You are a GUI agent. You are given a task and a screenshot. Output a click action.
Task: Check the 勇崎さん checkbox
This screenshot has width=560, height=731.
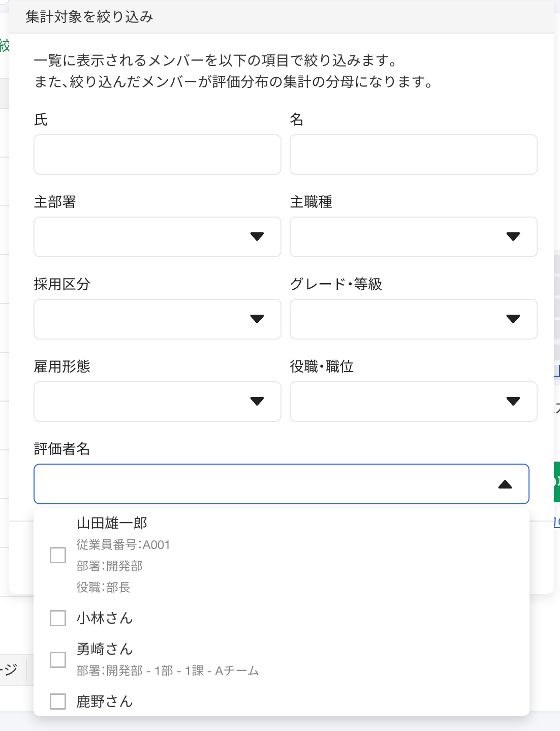pyautogui.click(x=58, y=660)
